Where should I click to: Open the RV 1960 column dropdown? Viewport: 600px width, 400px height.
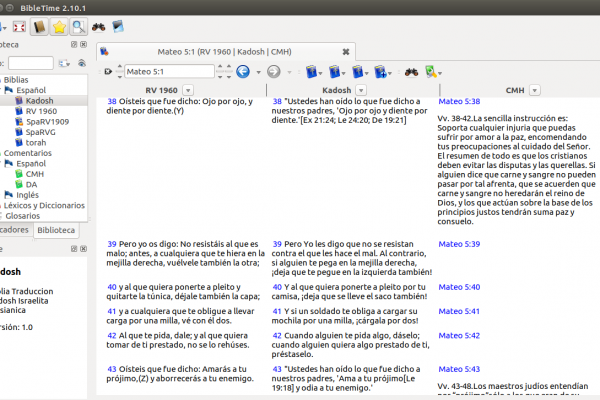click(188, 90)
